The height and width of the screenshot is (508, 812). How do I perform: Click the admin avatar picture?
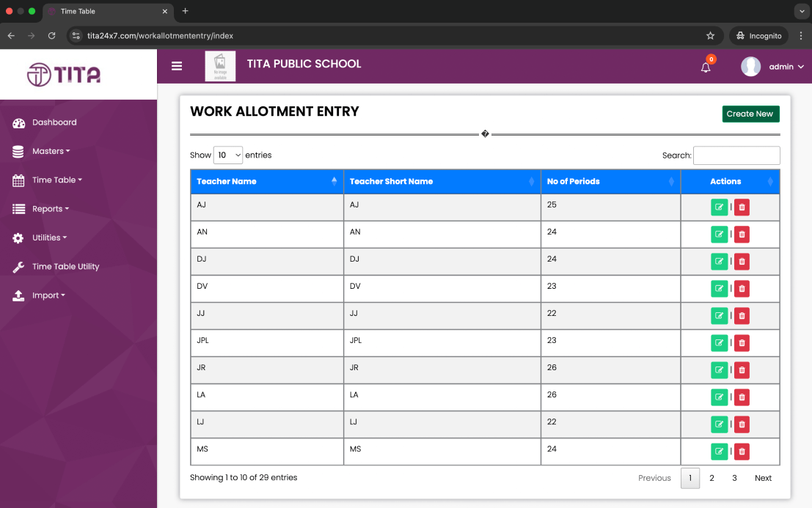(x=750, y=66)
